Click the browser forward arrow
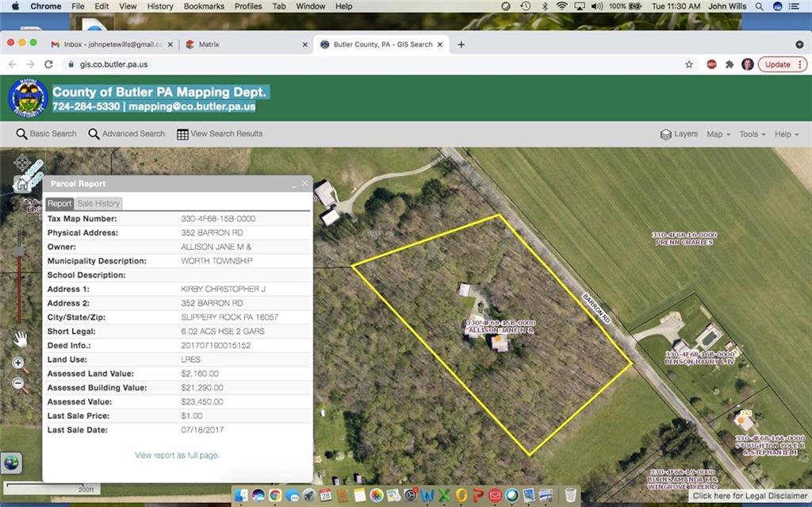 coord(31,64)
